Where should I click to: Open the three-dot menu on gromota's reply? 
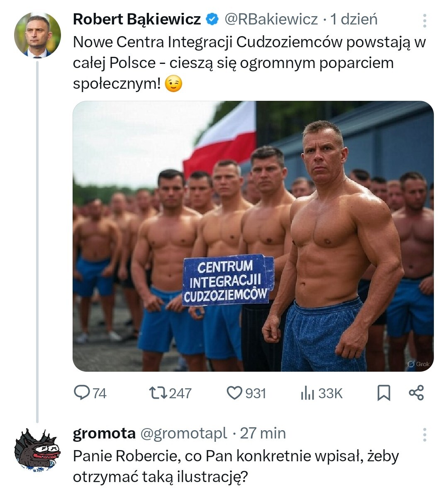(x=424, y=435)
